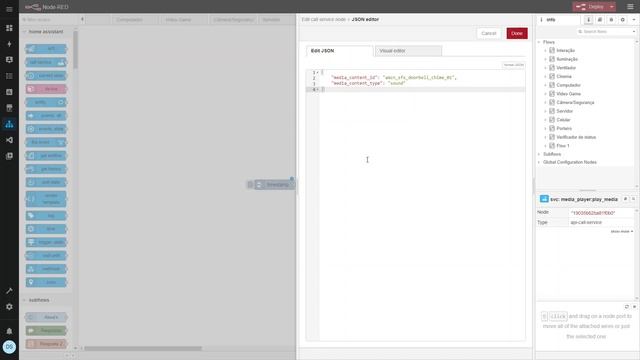Select the render template palette node
This screenshot has width=640, height=360.
[x=46, y=199]
